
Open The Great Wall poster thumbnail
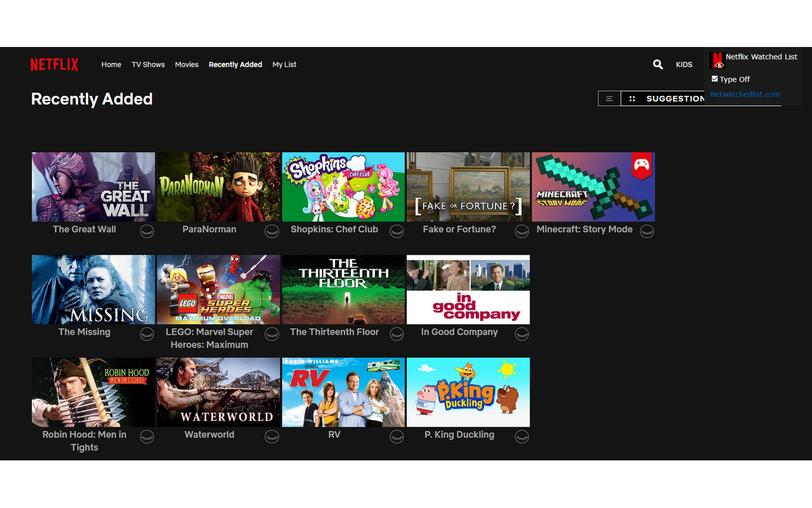tap(93, 187)
